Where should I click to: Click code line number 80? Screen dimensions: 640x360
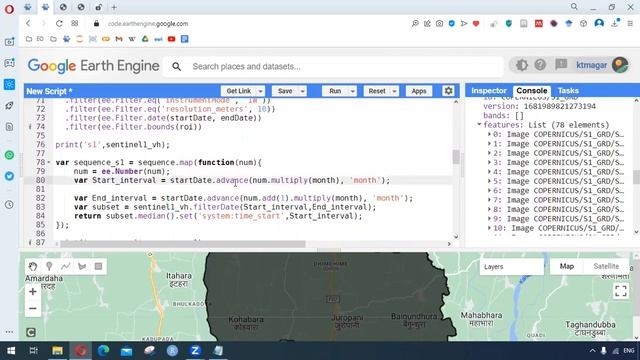[40, 180]
